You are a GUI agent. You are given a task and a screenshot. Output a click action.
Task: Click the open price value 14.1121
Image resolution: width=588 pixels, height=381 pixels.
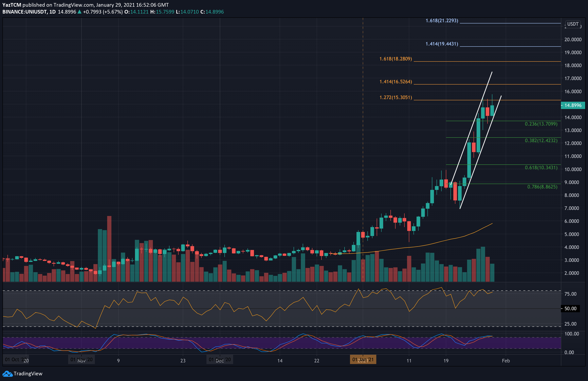[x=139, y=12]
